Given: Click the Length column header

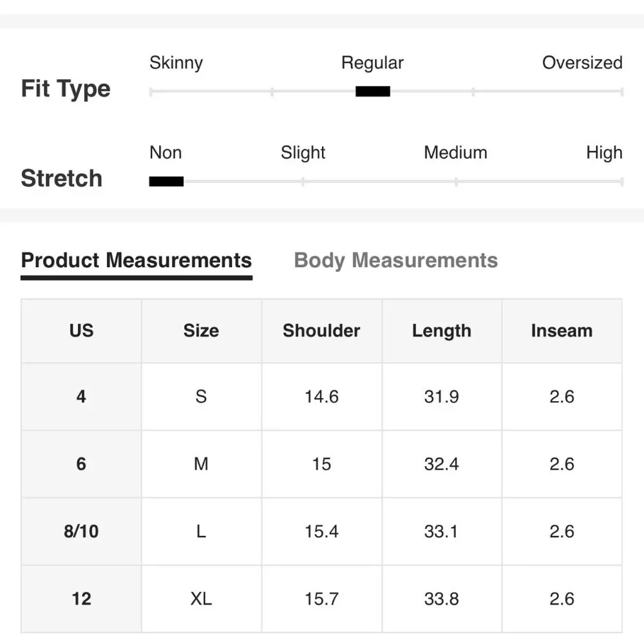Looking at the screenshot, I should [x=442, y=330].
